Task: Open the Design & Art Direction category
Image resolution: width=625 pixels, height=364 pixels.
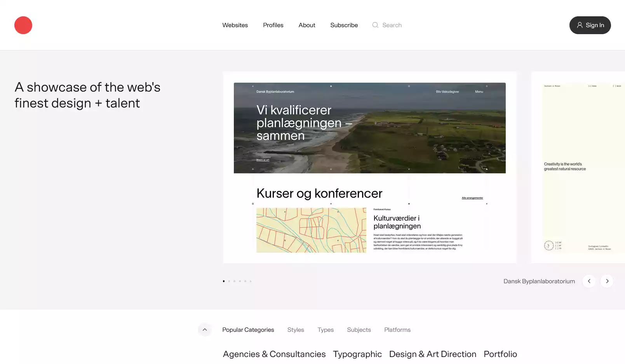Action: click(433, 354)
